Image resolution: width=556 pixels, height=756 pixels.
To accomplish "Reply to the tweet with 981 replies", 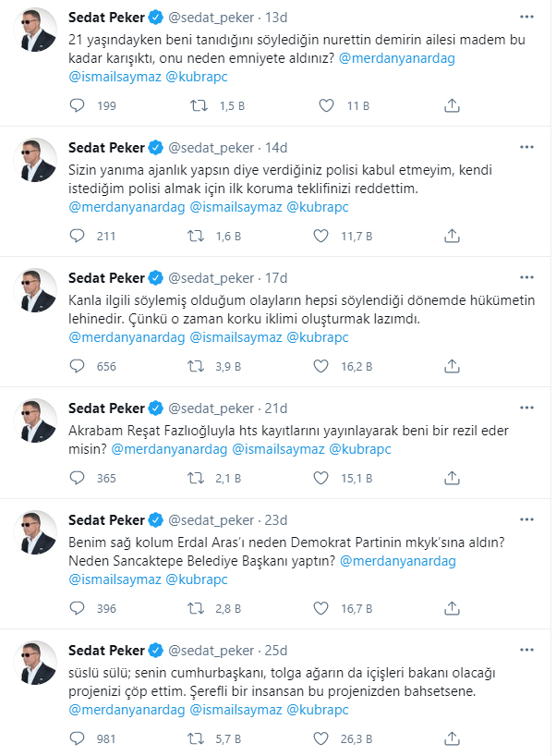I will click(x=78, y=738).
